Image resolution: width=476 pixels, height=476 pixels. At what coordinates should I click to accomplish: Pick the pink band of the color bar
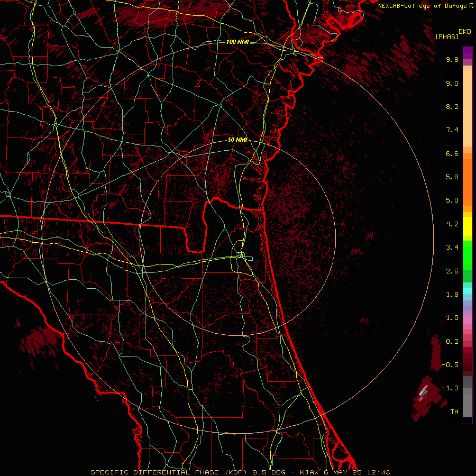point(467,321)
